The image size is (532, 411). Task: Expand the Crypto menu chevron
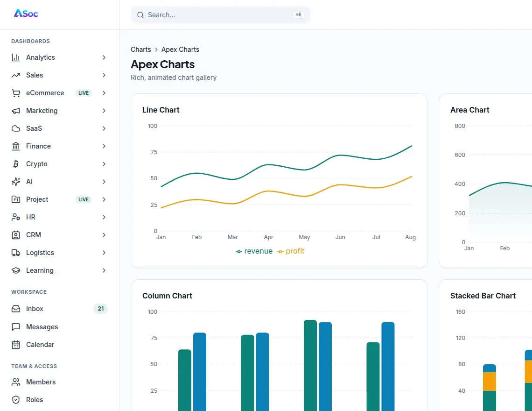[104, 164]
